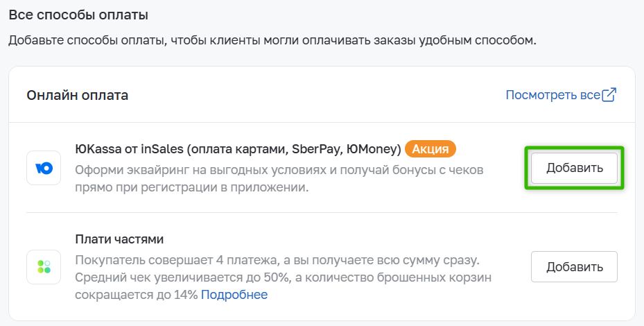Click the ЮKassa blue logo icon
This screenshot has width=644, height=326.
tap(44, 168)
